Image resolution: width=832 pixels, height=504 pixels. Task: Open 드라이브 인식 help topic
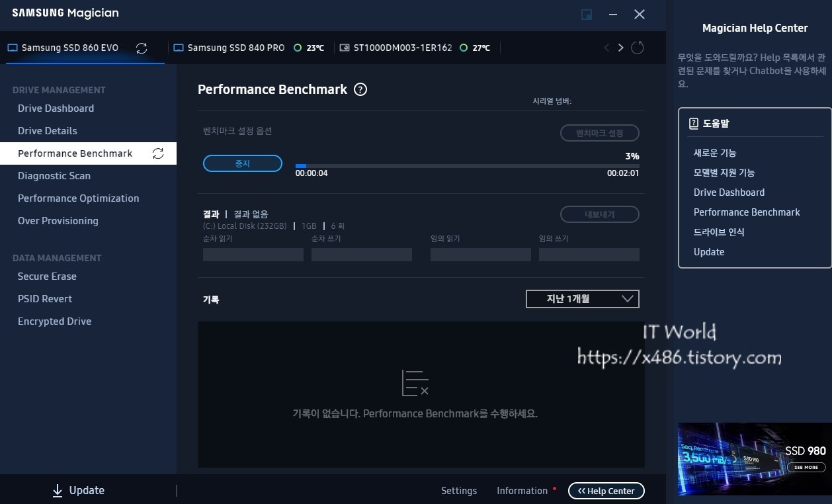[719, 232]
